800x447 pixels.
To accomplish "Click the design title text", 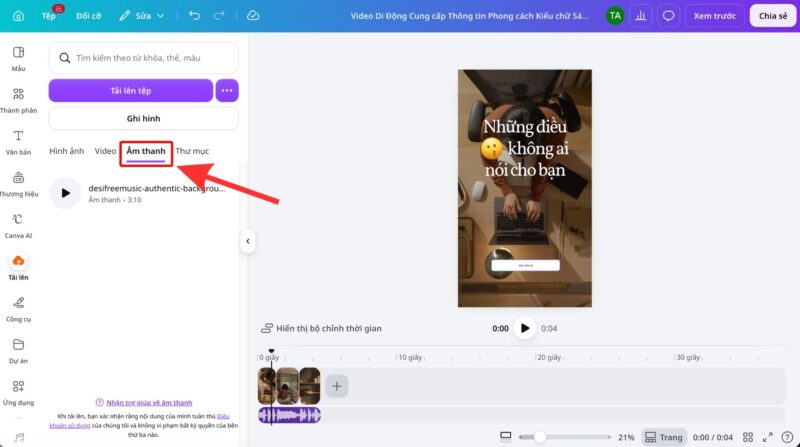I will tap(469, 16).
